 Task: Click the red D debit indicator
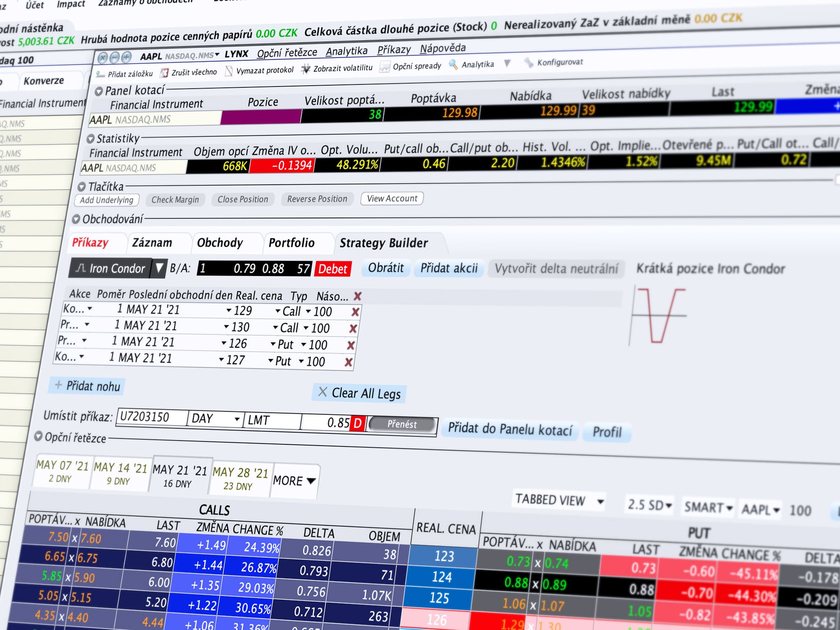(x=358, y=423)
